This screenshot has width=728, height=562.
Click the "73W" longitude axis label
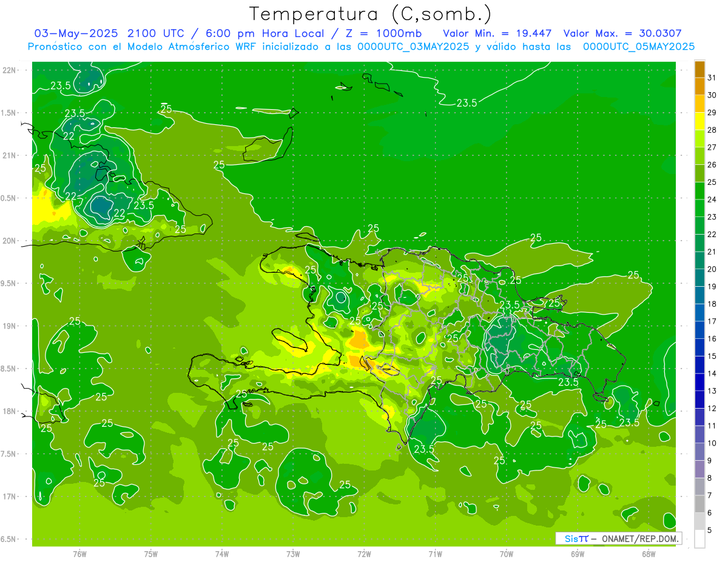(x=293, y=554)
